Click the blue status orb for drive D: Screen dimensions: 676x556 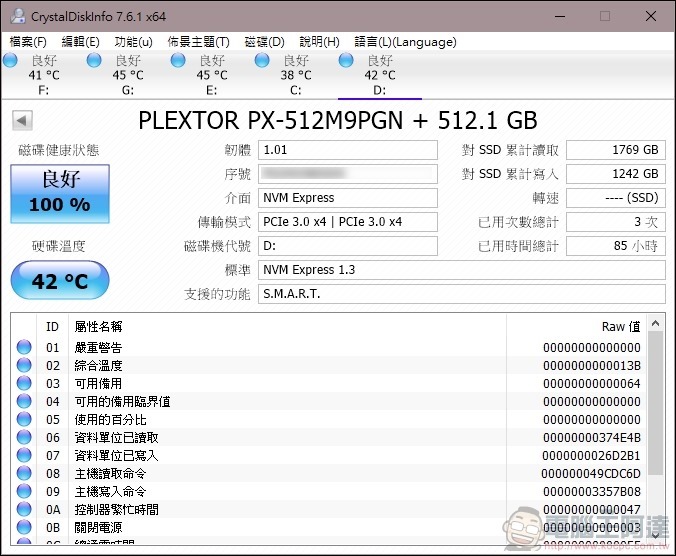[x=346, y=60]
